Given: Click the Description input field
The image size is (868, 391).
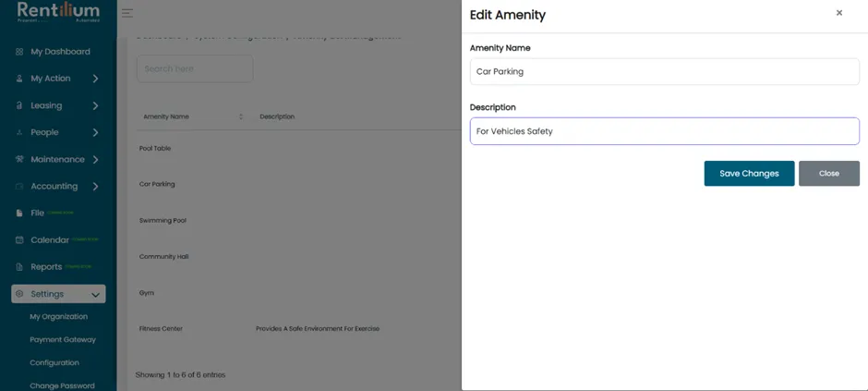Looking at the screenshot, I should pos(664,131).
